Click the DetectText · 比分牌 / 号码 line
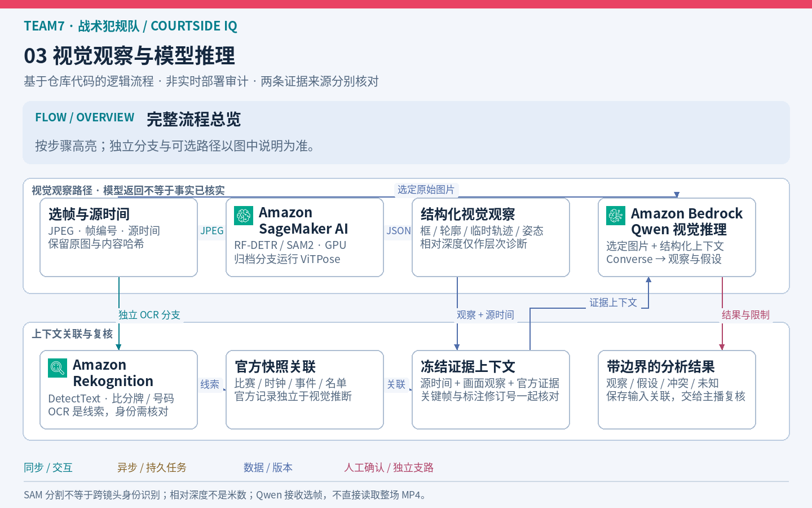Screen dimensions: 812x508 pyautogui.click(x=111, y=398)
